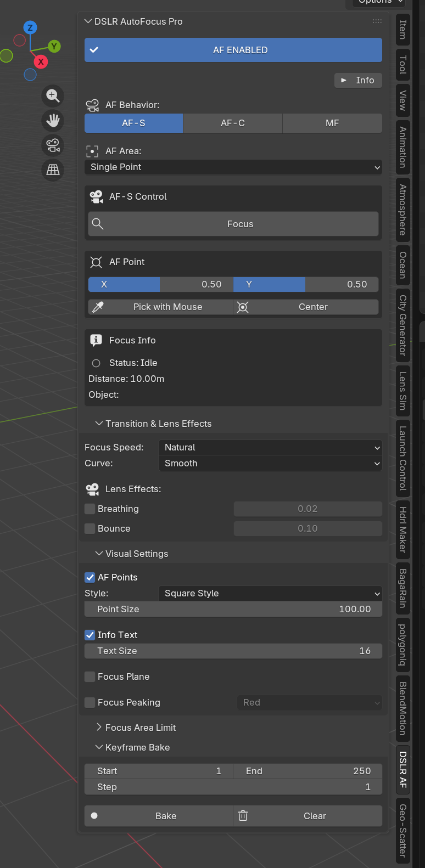This screenshot has width=425, height=868.
Task: Switch to the City Generator tab
Action: [403, 325]
